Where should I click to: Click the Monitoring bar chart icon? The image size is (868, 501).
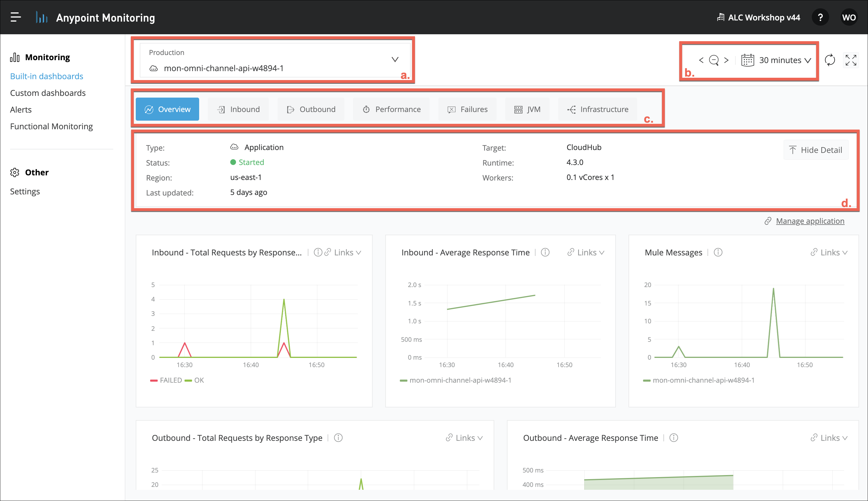(x=15, y=57)
